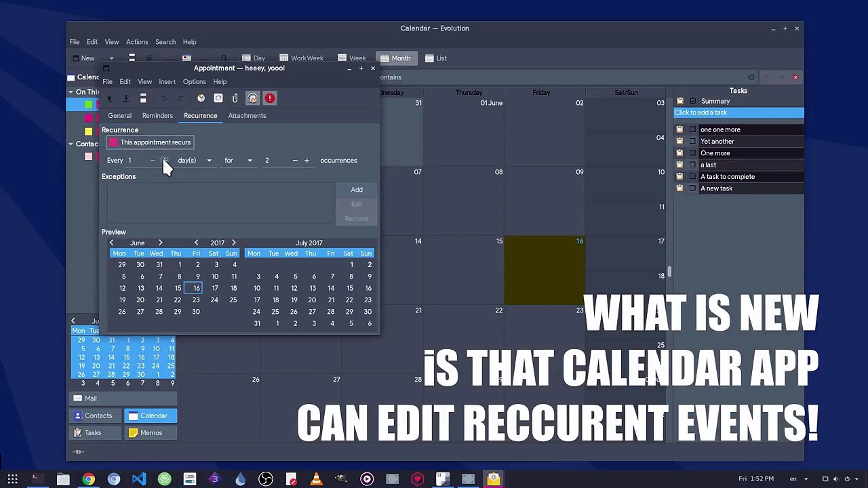868x488 pixels.
Task: Click the Evolution mail icon in the taskbar
Action: [493, 479]
